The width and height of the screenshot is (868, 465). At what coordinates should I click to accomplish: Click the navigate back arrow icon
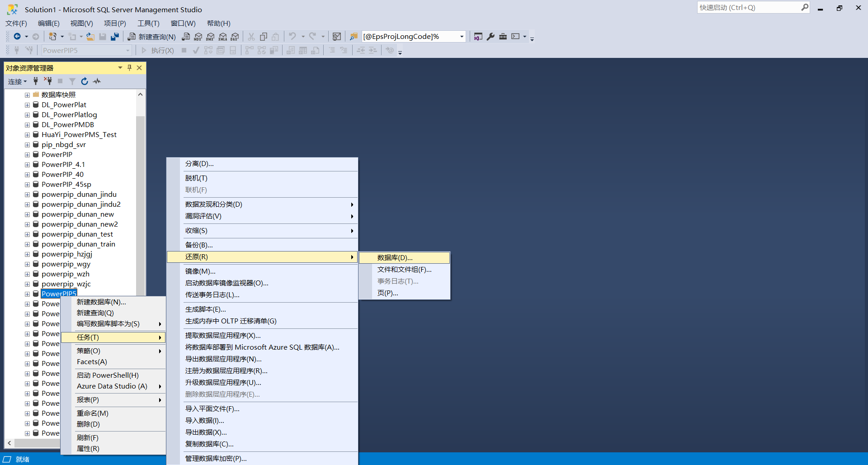[17, 37]
